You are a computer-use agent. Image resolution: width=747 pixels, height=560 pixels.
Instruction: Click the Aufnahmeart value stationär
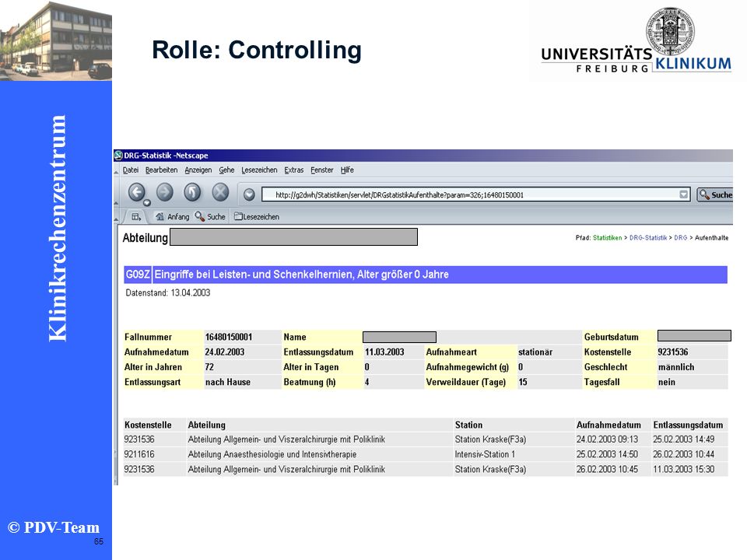click(535, 352)
